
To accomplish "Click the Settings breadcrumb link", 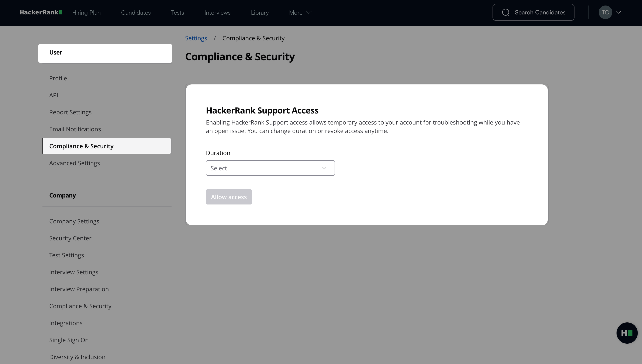I will pos(196,38).
